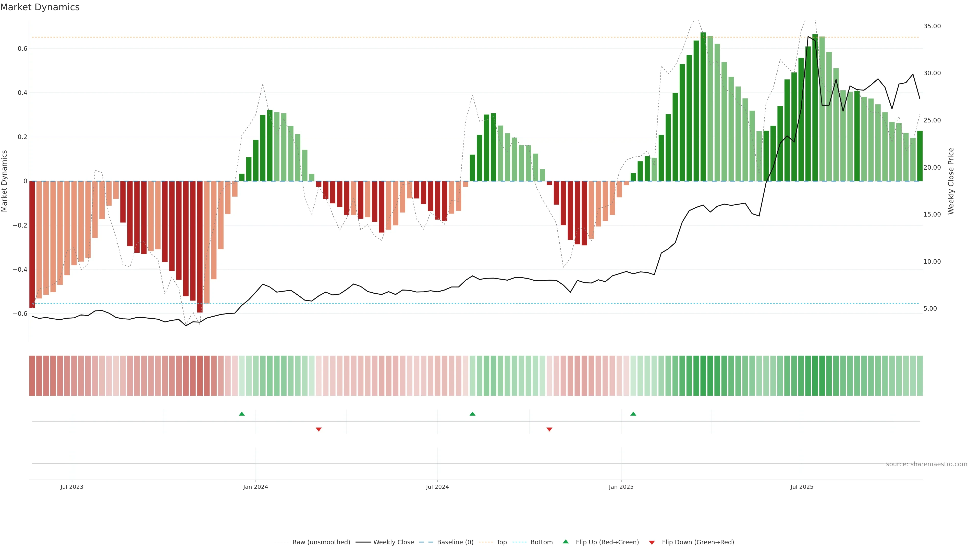Click the Jan 2024 x-axis label
This screenshot has height=551, width=980.
coord(256,487)
